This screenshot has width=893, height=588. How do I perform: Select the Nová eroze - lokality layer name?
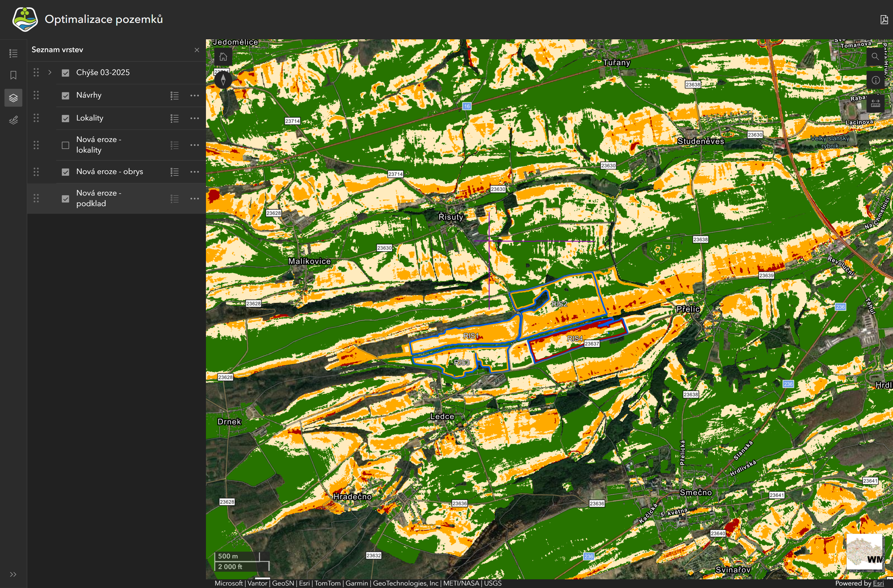click(x=99, y=145)
